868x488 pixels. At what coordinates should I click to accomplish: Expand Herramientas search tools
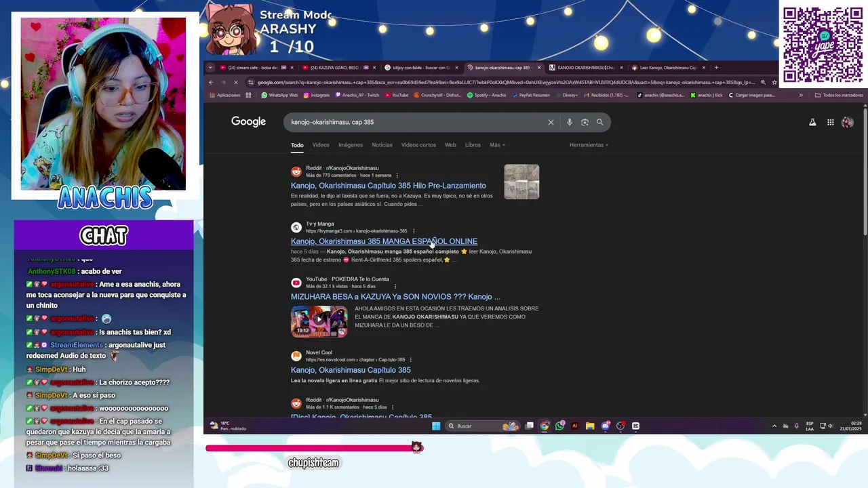point(589,145)
